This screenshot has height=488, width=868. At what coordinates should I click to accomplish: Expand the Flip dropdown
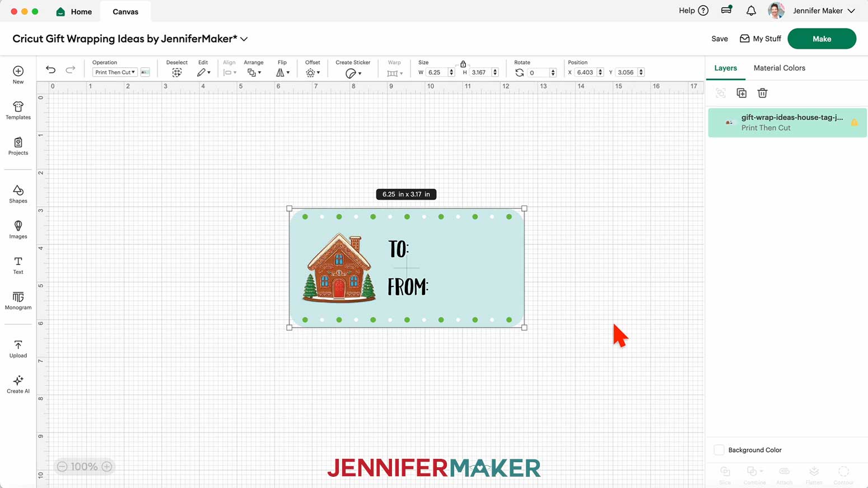283,73
